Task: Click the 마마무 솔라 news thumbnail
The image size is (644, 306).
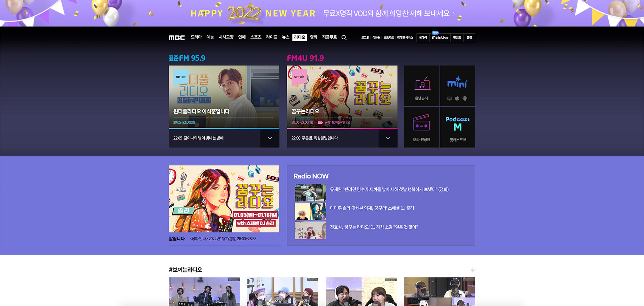Action: click(311, 211)
